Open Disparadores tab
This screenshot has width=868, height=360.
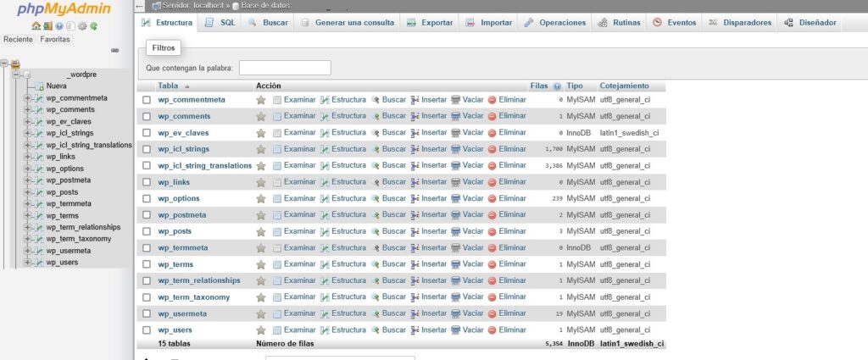(x=739, y=23)
